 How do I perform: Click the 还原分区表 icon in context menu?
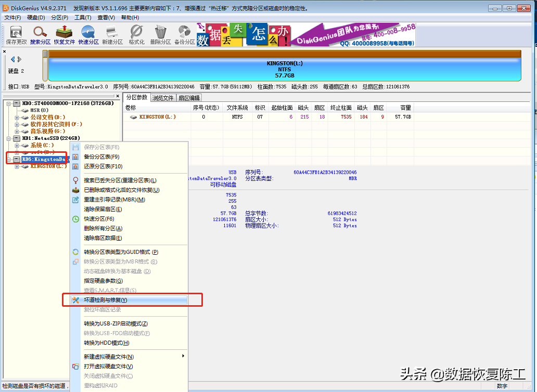coord(75,166)
